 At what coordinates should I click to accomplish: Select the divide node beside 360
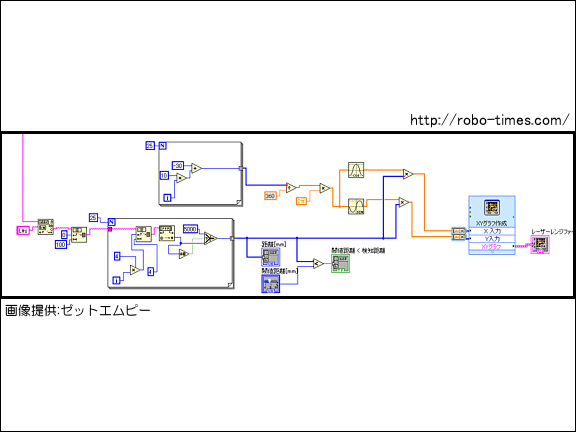(x=291, y=188)
